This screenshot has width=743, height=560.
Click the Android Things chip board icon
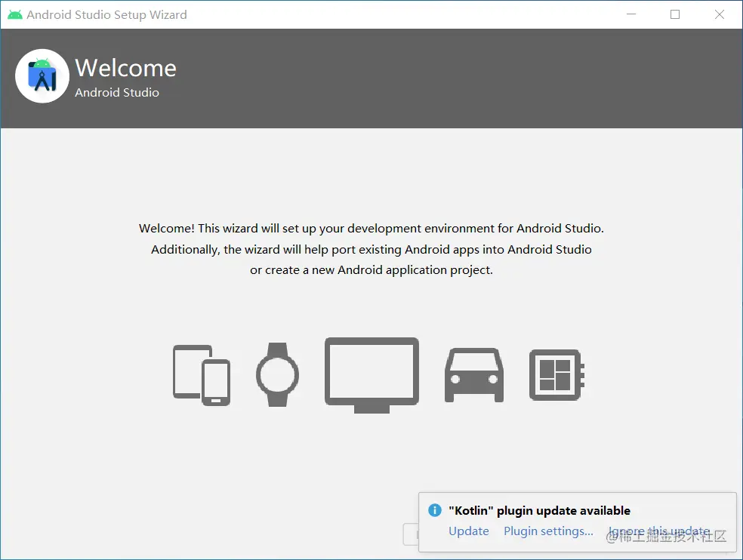click(556, 375)
